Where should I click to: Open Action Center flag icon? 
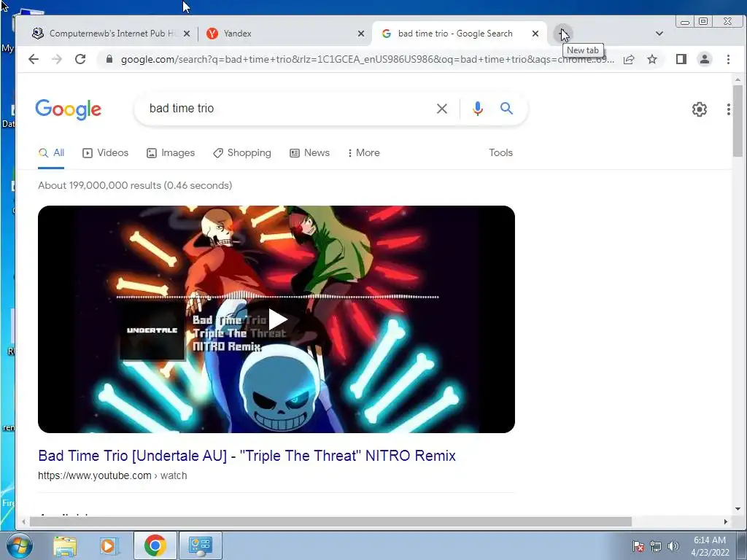pyautogui.click(x=638, y=546)
